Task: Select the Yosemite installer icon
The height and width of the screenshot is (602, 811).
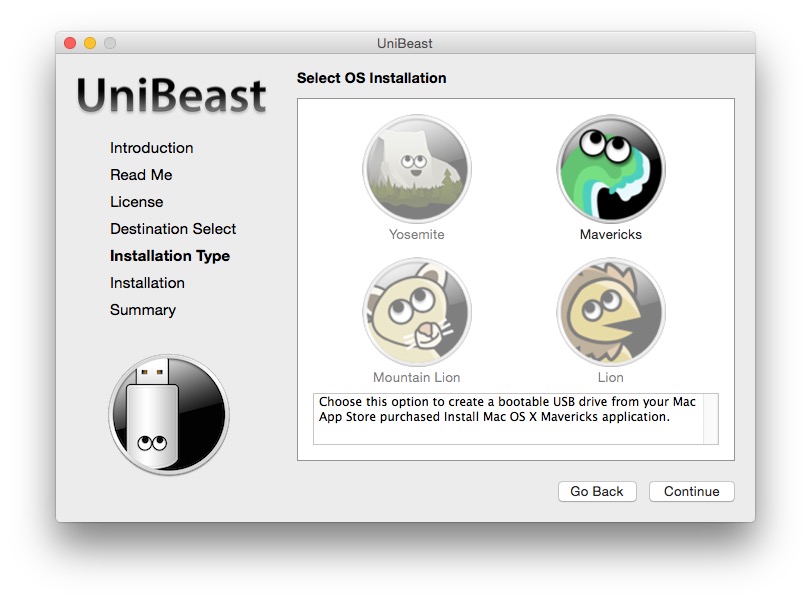Action: (x=416, y=169)
